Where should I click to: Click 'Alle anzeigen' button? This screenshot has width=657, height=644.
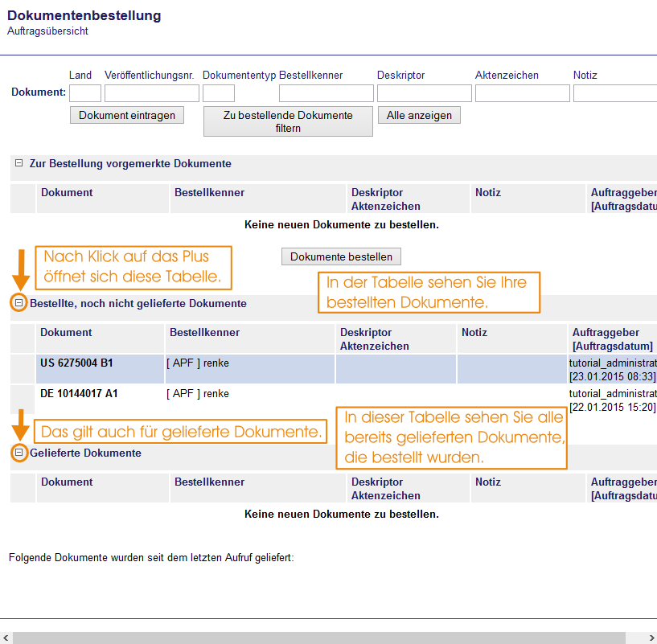(419, 115)
